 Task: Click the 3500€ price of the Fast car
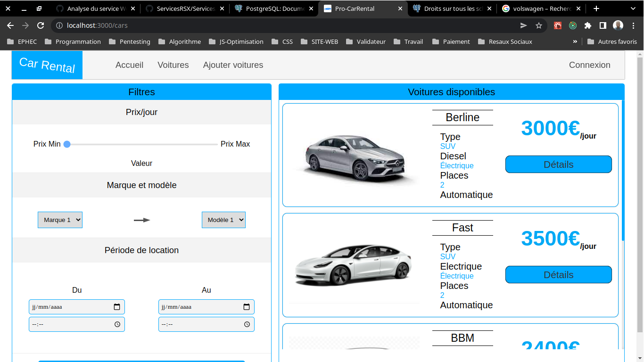pos(550,239)
